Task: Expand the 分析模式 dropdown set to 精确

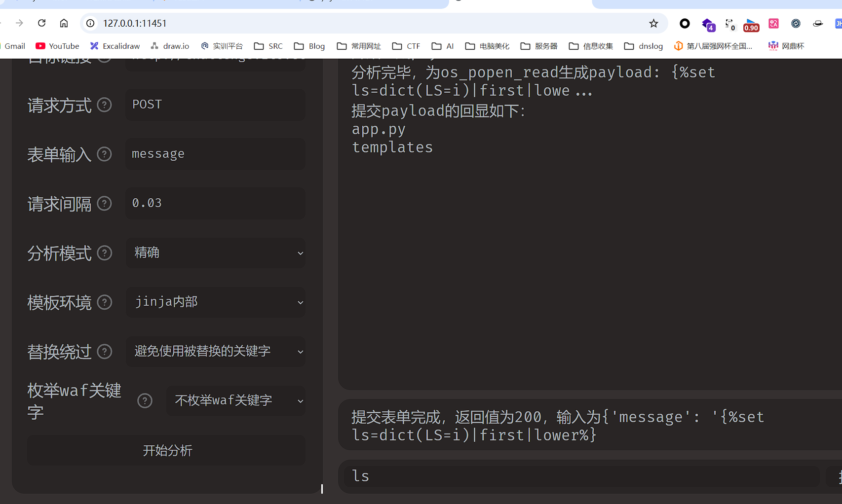Action: click(215, 253)
